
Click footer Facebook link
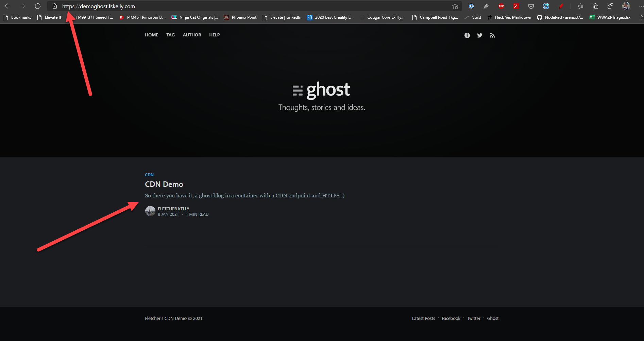point(451,319)
